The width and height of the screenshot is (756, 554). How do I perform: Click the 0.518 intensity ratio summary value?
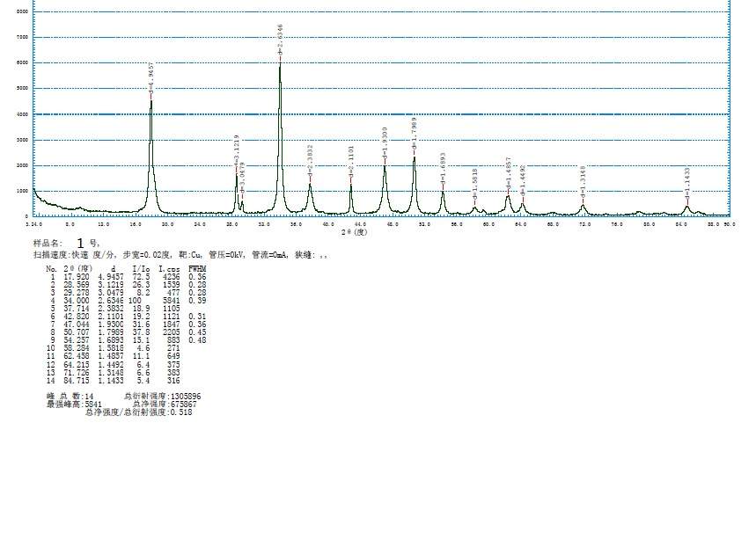[x=181, y=412]
